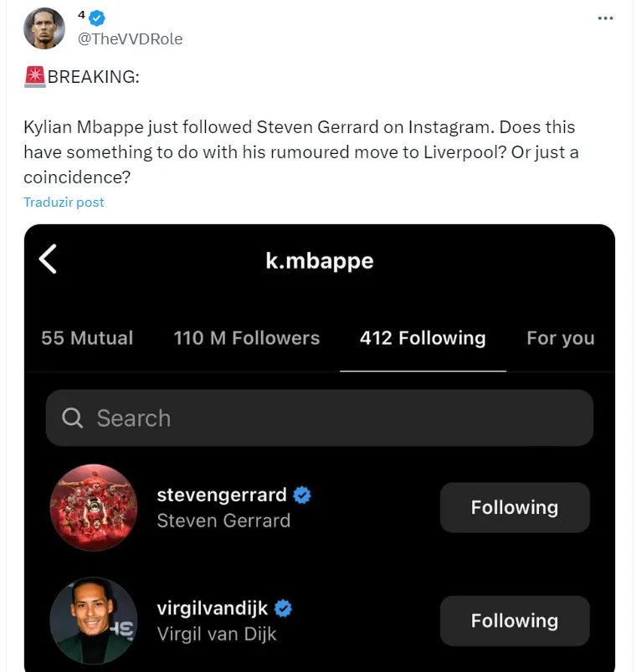Click verified badge next to virgilvandijk
This screenshot has width=636, height=672.
(x=284, y=609)
